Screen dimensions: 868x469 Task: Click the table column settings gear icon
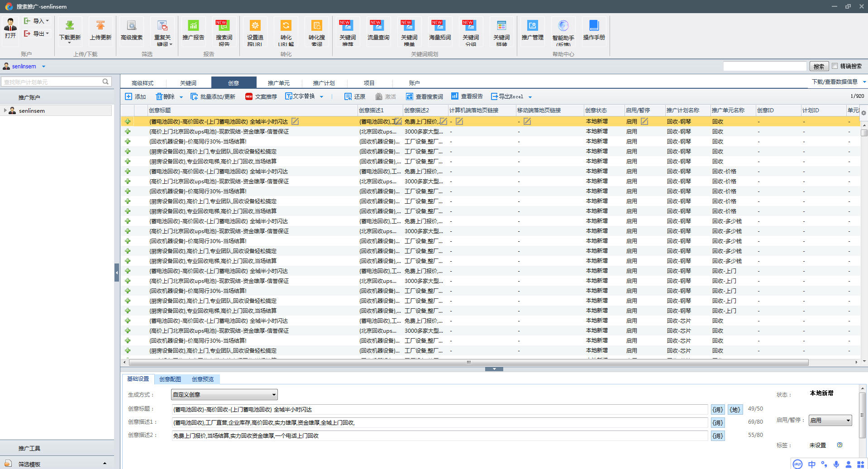(863, 113)
